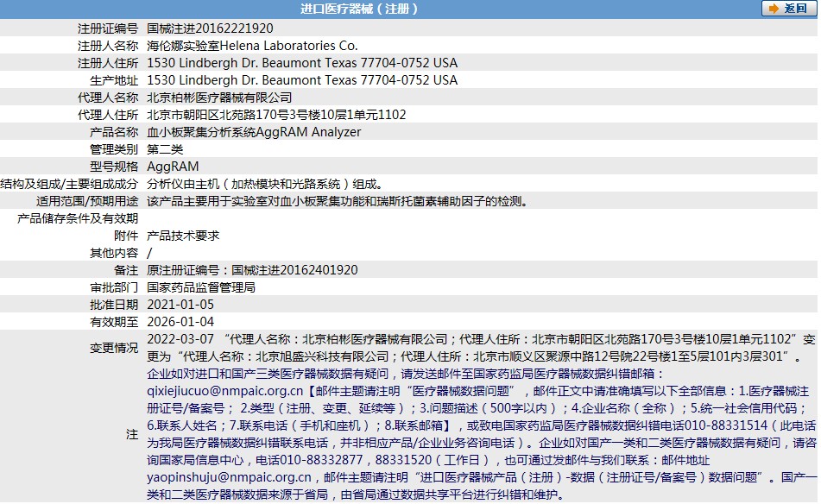Viewport: 821px width, 504px height.
Task: Select management class value 第二类
Action: (165, 149)
